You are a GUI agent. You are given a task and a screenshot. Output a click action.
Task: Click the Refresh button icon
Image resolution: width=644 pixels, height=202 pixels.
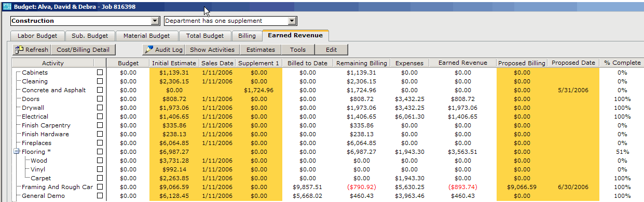click(x=19, y=50)
